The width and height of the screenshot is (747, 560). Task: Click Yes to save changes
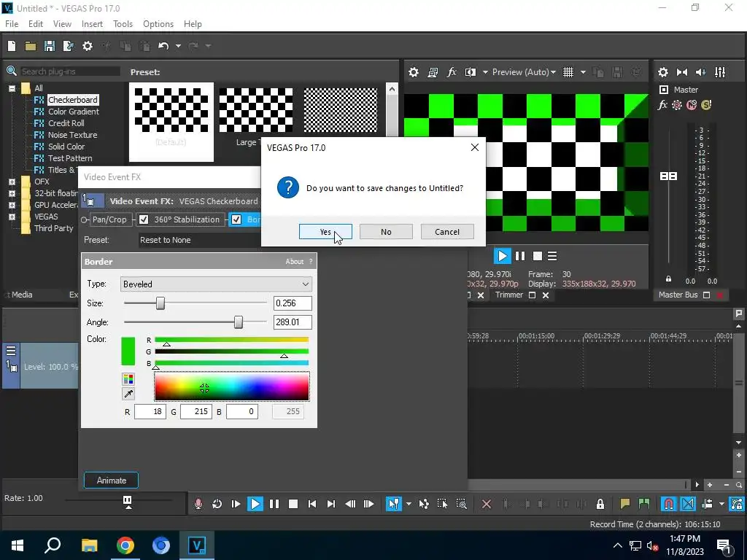pos(325,232)
